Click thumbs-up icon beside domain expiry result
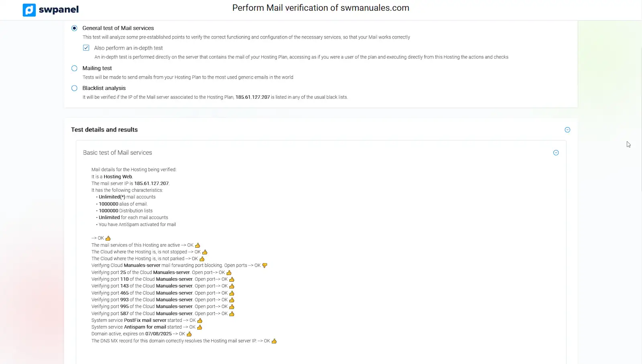 point(189,334)
